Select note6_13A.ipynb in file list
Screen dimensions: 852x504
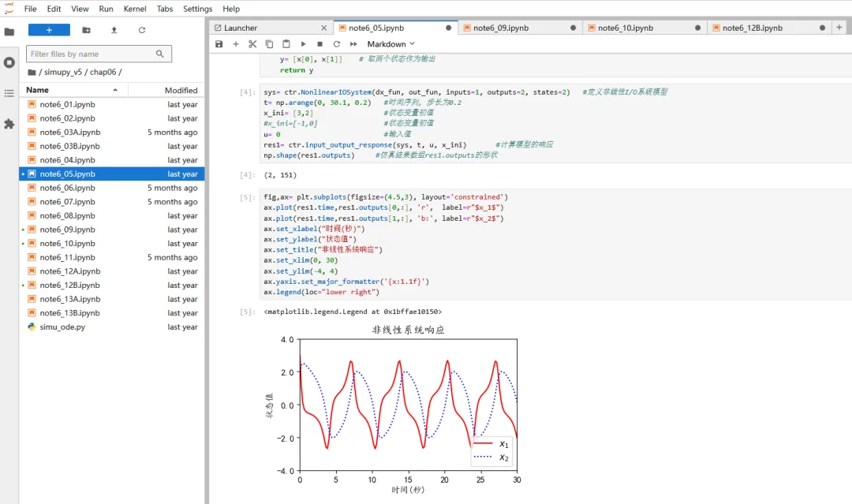click(112, 299)
